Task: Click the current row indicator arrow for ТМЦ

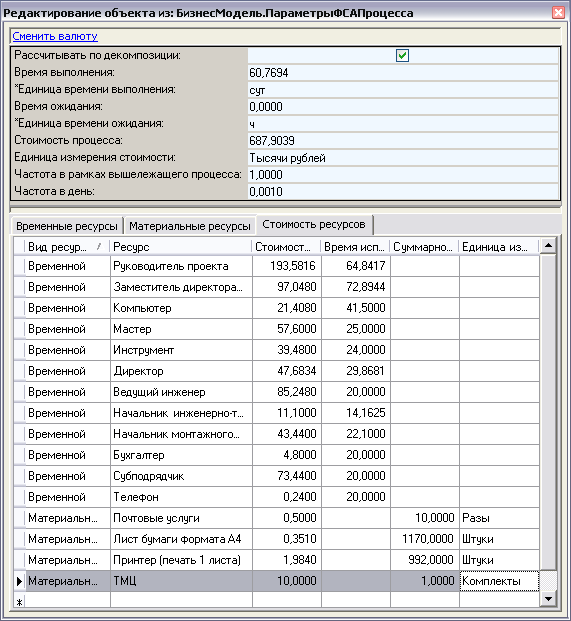Action: (x=19, y=581)
